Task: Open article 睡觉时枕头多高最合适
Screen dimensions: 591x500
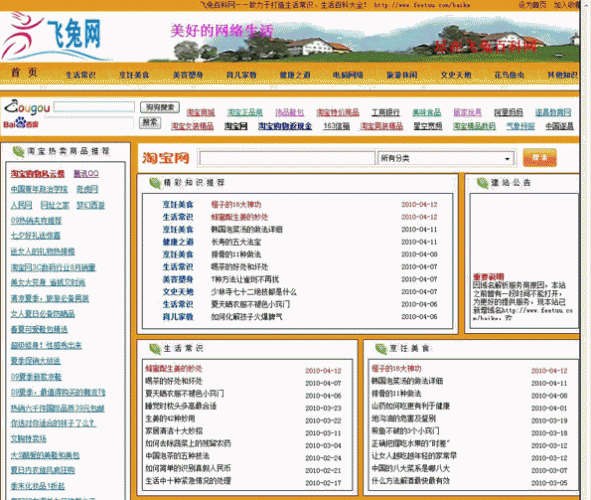Action: point(181,406)
